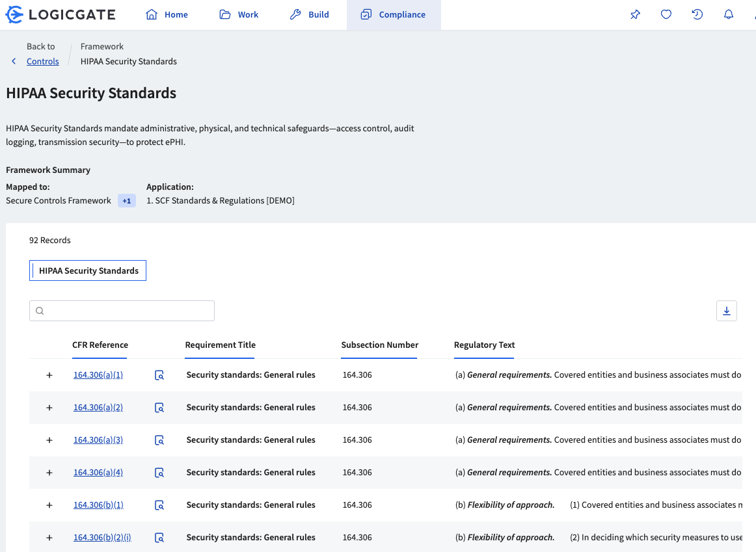Go back to Controls link

coord(43,61)
